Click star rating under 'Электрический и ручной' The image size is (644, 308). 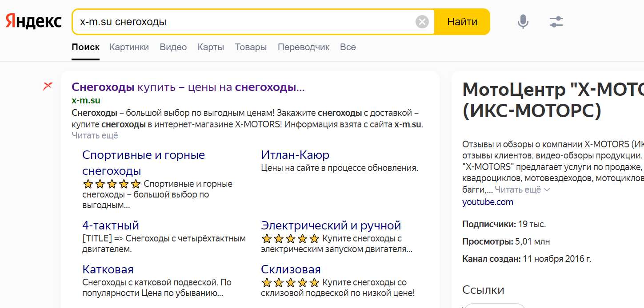[290, 239]
